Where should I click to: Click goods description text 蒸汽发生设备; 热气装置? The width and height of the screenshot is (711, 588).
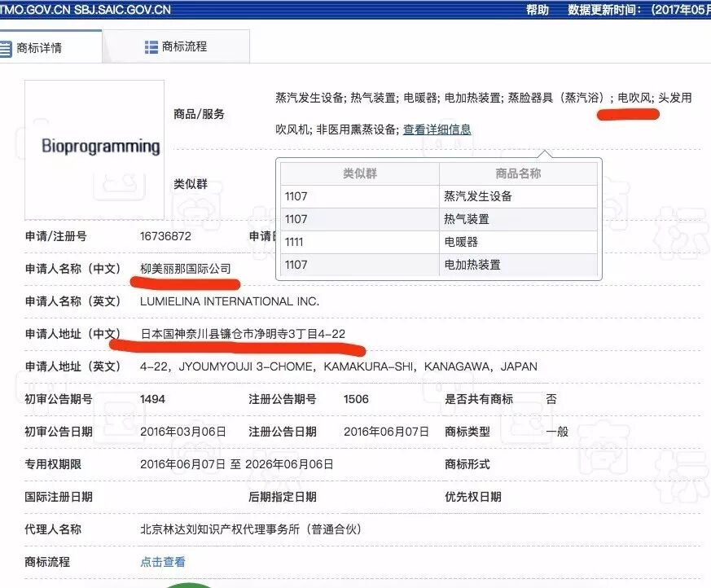click(336, 98)
